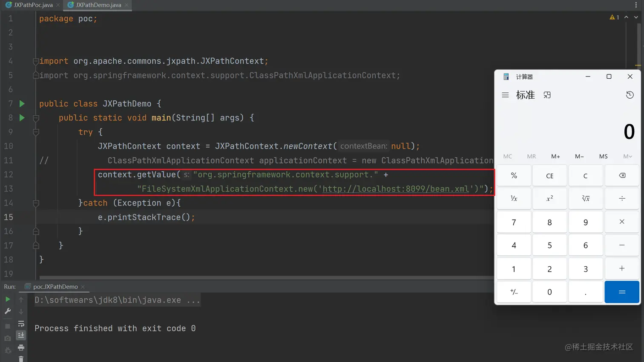Click Calculator multiply key
This screenshot has width=644, height=362.
pyautogui.click(x=622, y=222)
